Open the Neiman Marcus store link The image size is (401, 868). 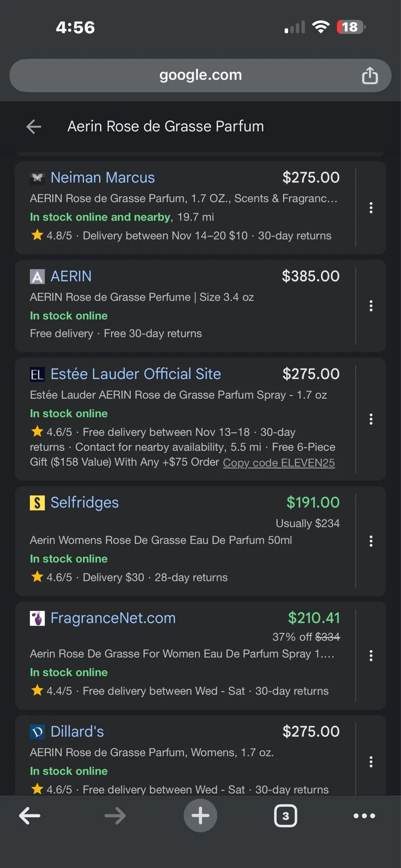click(x=103, y=178)
